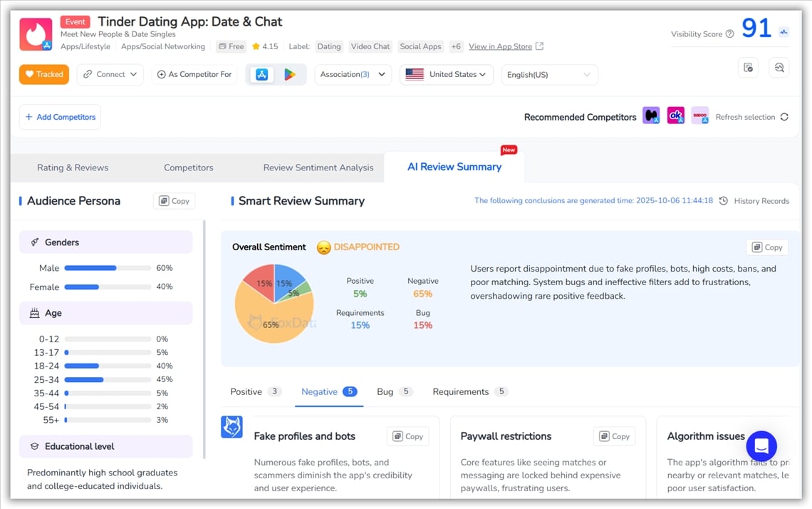Expand the Association(3) dropdown

tap(353, 74)
